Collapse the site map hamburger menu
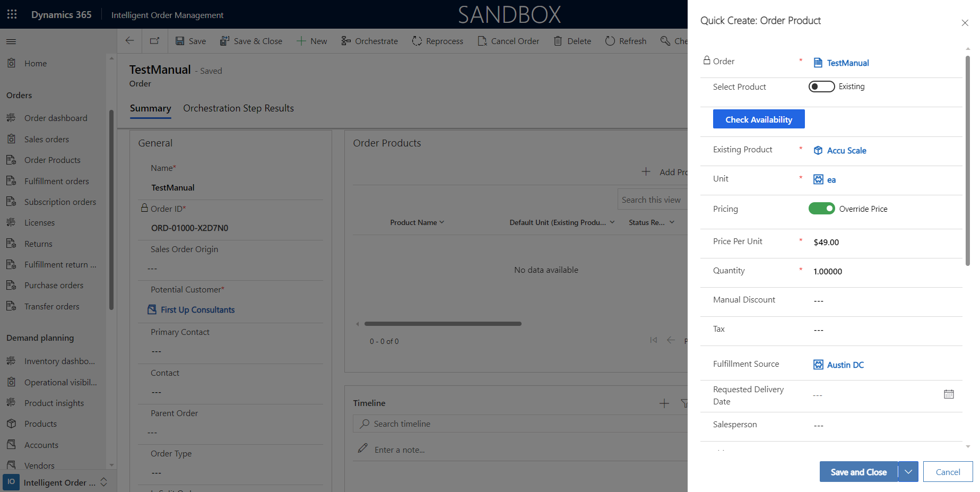Image resolution: width=980 pixels, height=492 pixels. coord(11,41)
